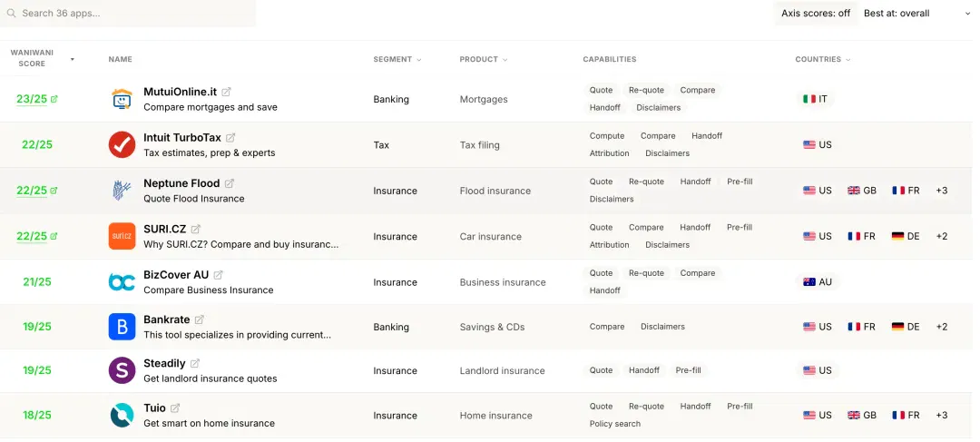Expand +2 countries for SURI.CZ

point(941,236)
